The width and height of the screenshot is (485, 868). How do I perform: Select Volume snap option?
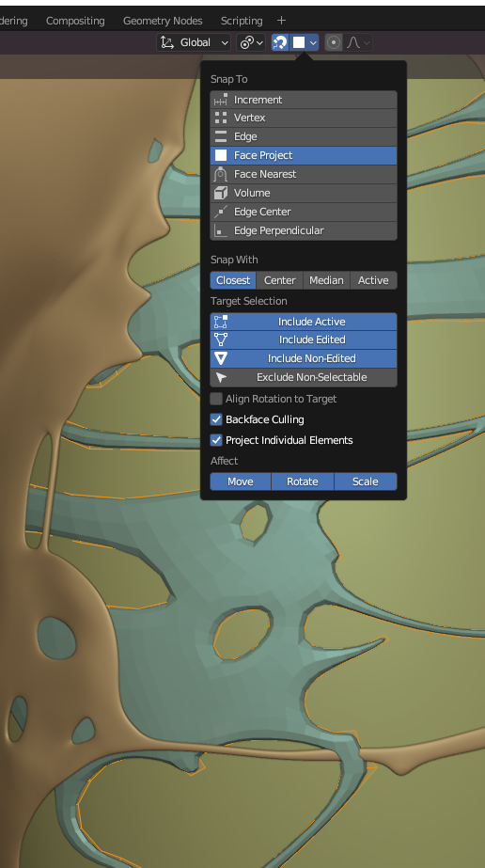click(x=304, y=193)
